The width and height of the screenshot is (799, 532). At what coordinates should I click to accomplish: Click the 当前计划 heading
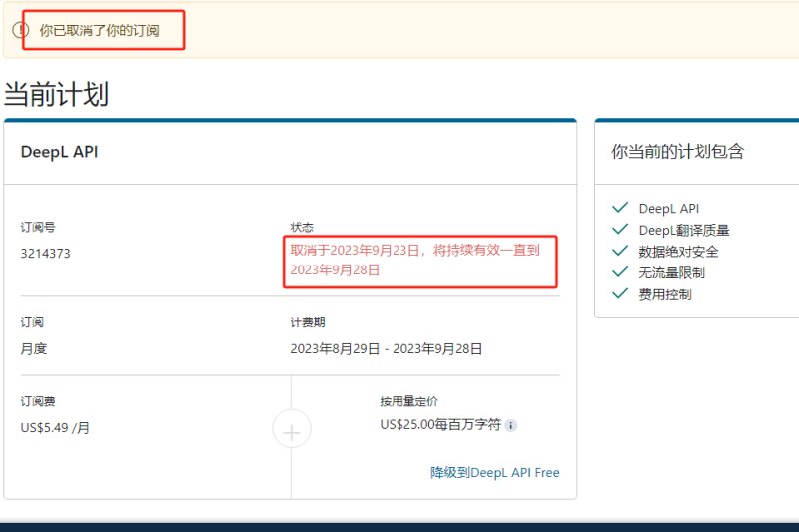[x=56, y=94]
